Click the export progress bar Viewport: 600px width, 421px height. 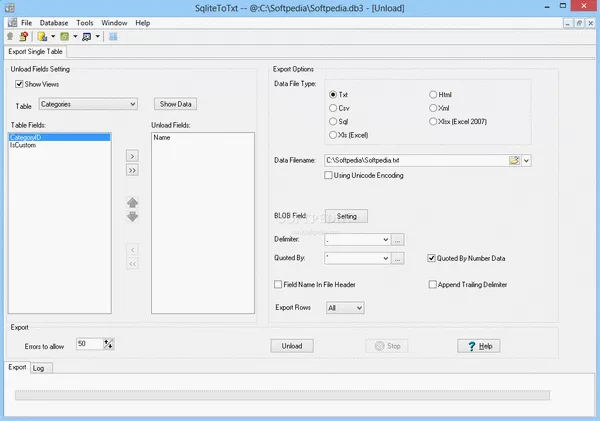point(282,395)
